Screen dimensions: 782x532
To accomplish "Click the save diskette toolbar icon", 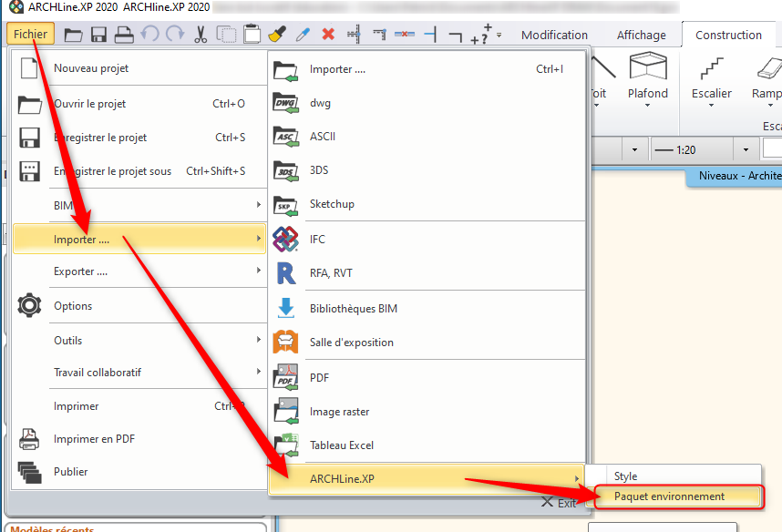I will [x=98, y=35].
